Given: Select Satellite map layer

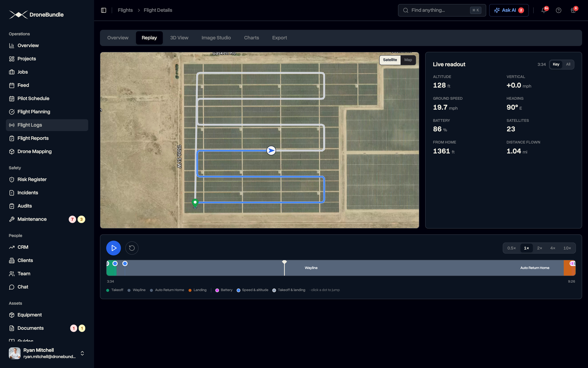Looking at the screenshot, I should pos(390,60).
